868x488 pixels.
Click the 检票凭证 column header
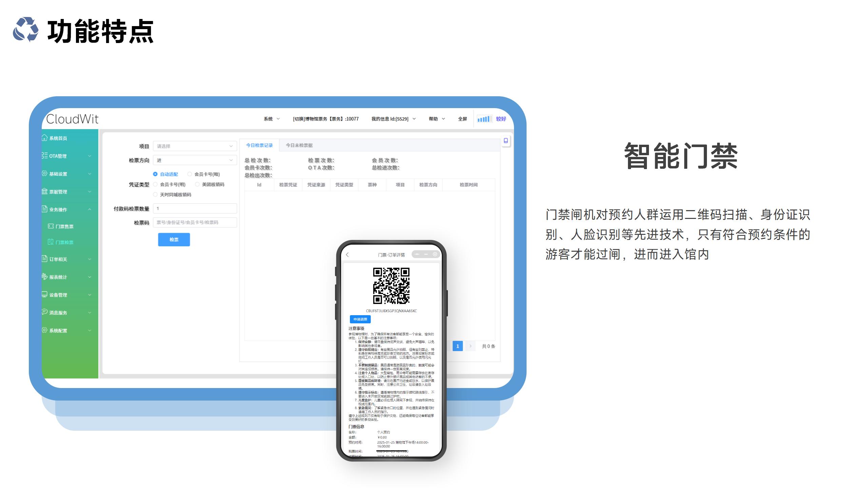click(x=288, y=185)
